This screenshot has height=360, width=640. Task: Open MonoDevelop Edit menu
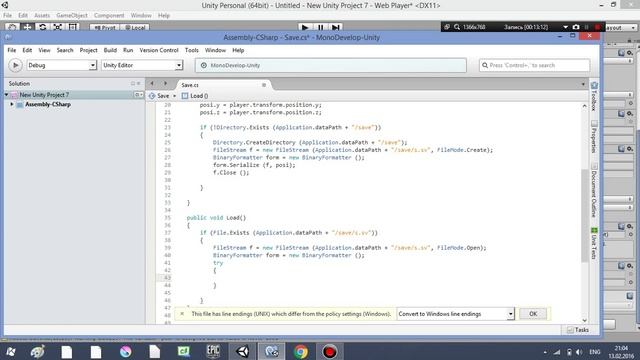click(x=27, y=50)
